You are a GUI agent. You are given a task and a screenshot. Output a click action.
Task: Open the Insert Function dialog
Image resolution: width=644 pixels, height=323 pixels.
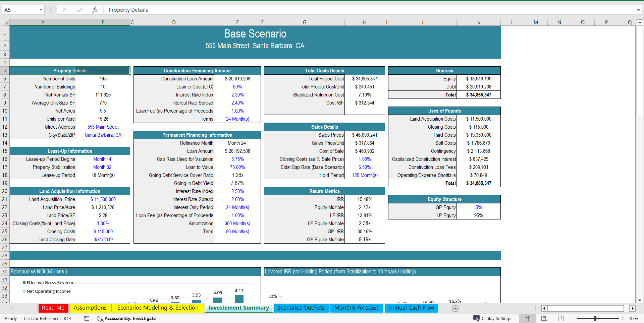[95, 10]
